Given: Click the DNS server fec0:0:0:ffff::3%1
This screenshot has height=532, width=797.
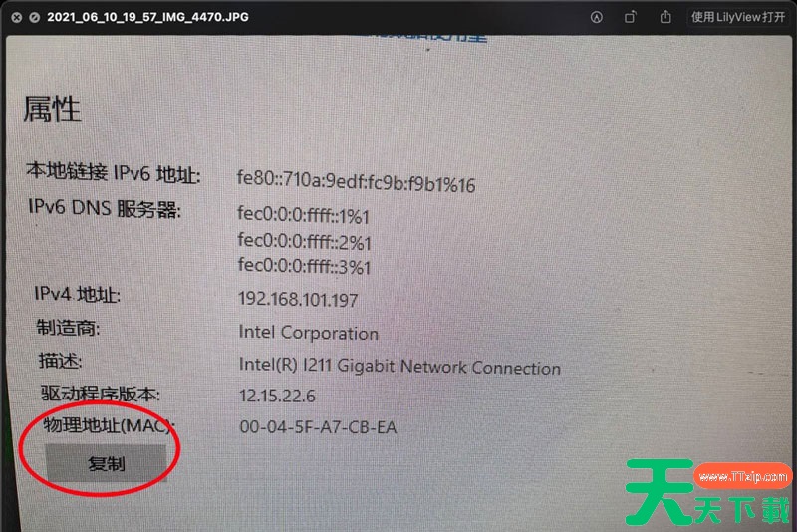Looking at the screenshot, I should click(x=304, y=266).
